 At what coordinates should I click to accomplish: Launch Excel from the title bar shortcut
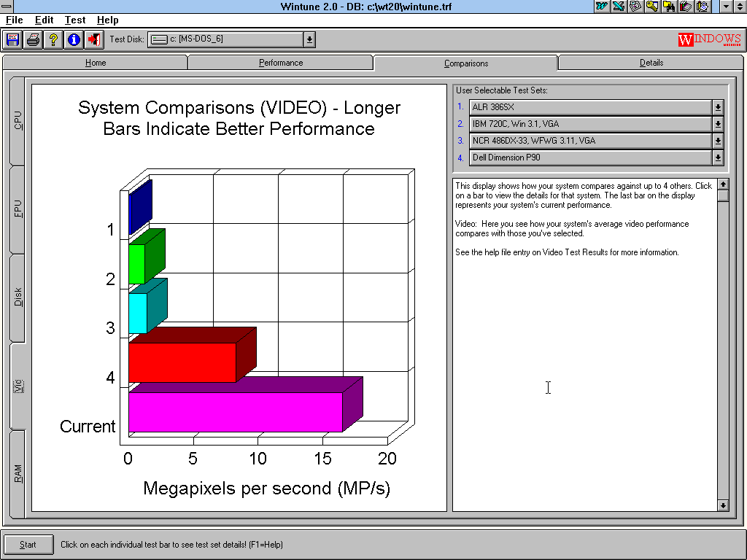click(x=619, y=7)
